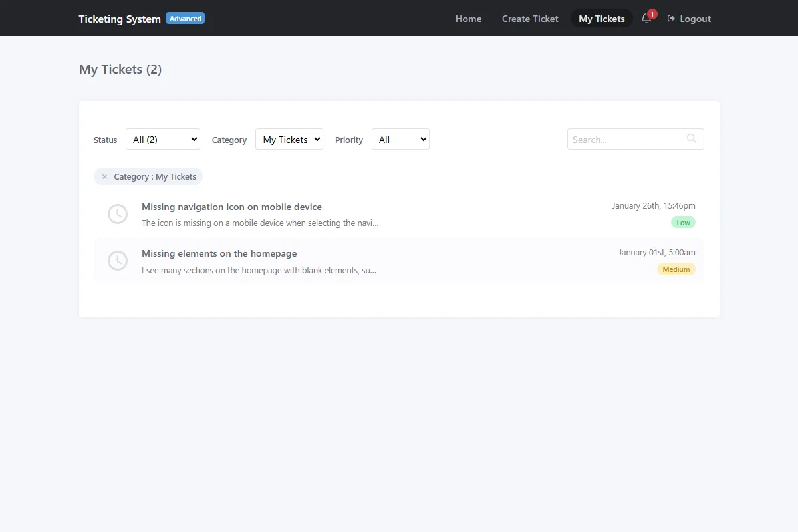Open the Status dropdown showing All (2)
This screenshot has width=798, height=532.
[x=163, y=139]
